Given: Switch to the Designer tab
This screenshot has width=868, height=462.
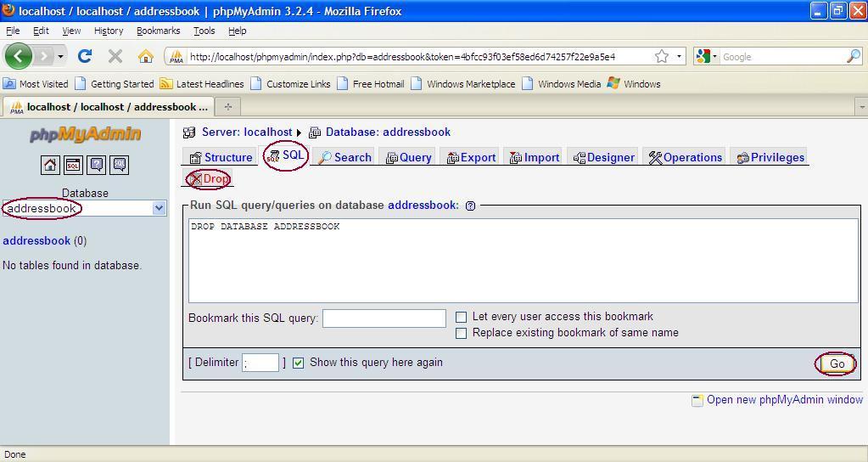Looking at the screenshot, I should 604,157.
